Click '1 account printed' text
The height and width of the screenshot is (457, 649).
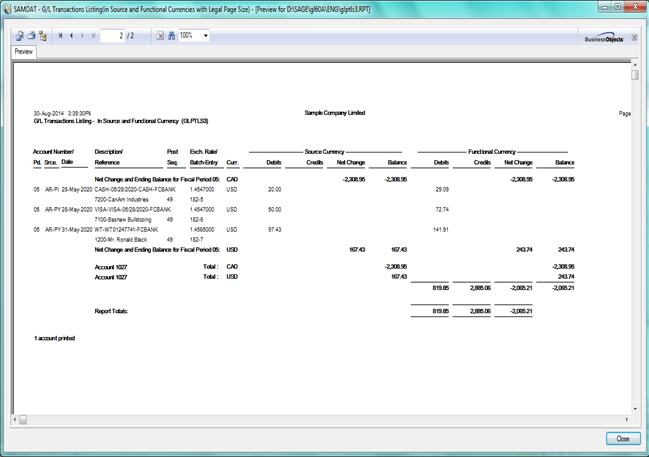(55, 338)
